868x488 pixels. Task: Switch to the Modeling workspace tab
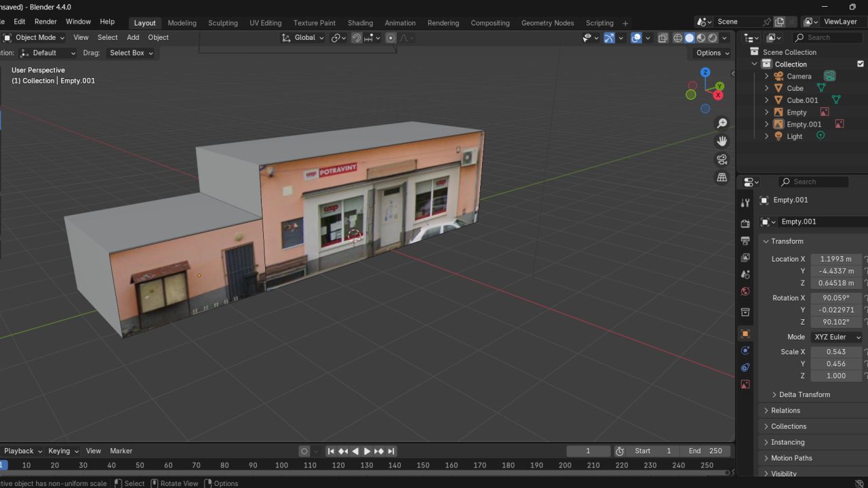(182, 22)
